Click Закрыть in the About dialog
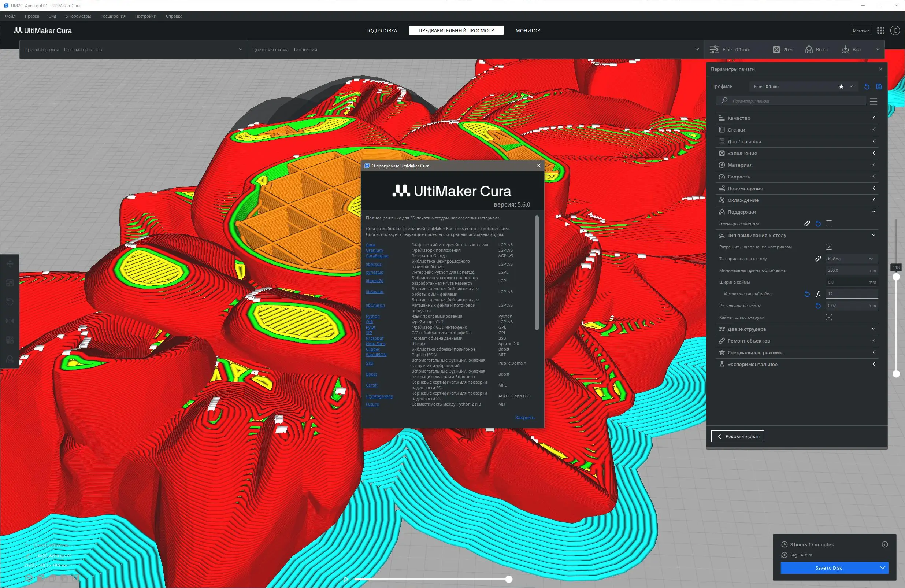The width and height of the screenshot is (905, 588). pyautogui.click(x=524, y=418)
